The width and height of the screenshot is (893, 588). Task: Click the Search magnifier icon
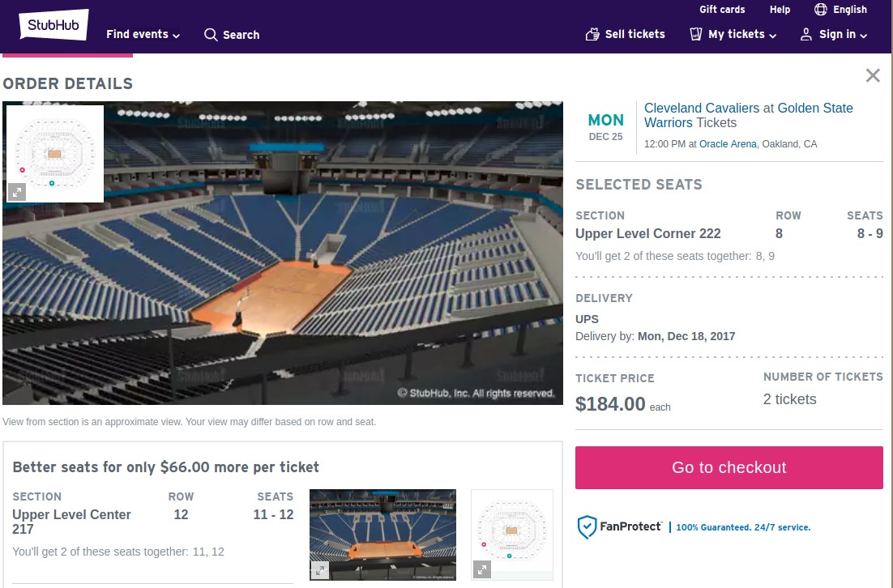click(x=211, y=35)
